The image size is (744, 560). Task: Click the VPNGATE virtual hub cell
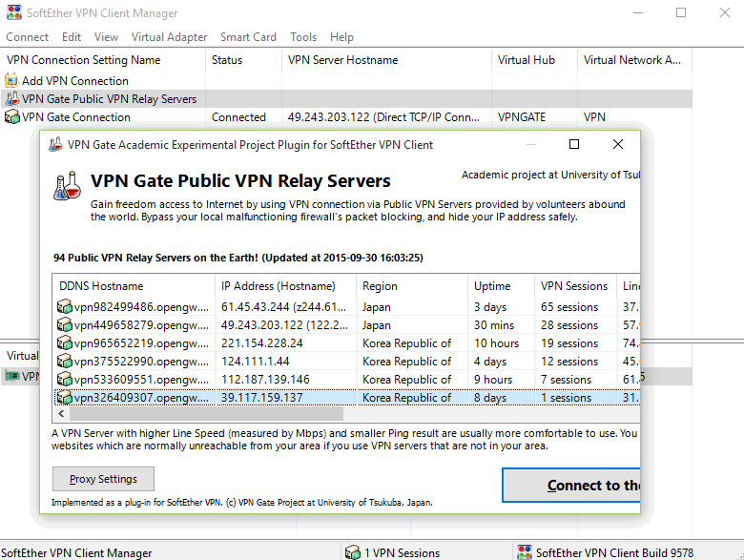(522, 116)
